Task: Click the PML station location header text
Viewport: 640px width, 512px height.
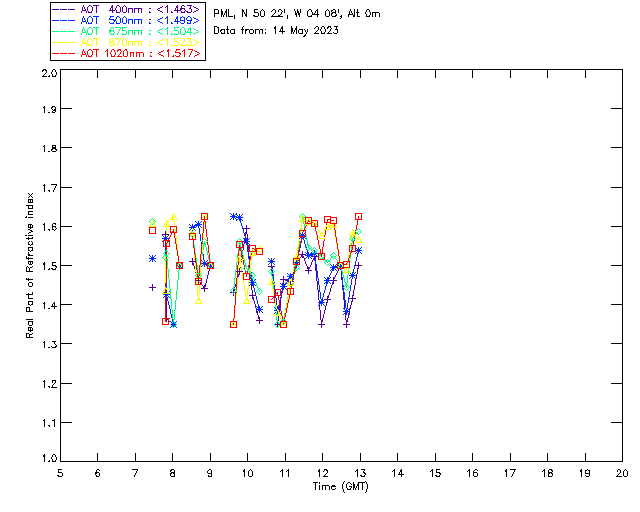Action: click(297, 14)
